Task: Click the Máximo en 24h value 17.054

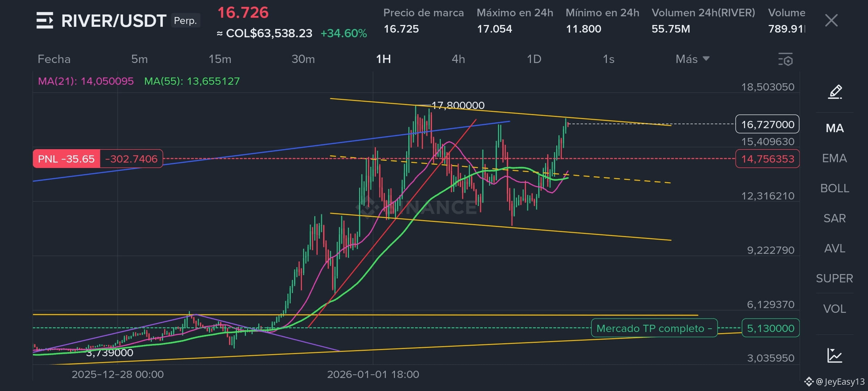Action: (x=494, y=29)
